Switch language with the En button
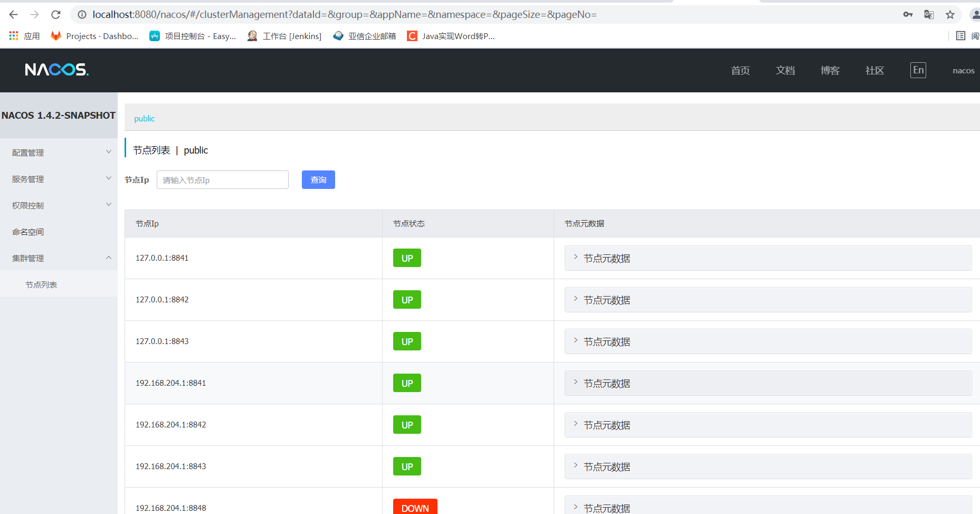 (x=918, y=70)
